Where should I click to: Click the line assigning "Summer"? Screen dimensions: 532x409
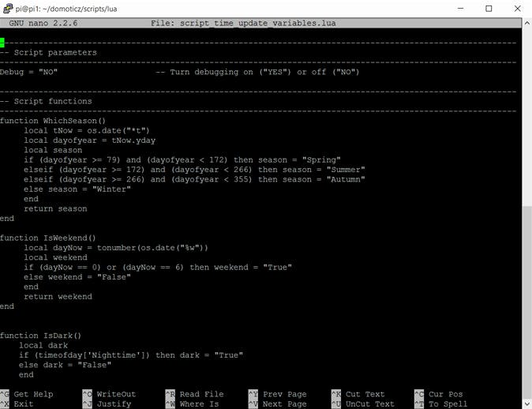[x=194, y=170]
